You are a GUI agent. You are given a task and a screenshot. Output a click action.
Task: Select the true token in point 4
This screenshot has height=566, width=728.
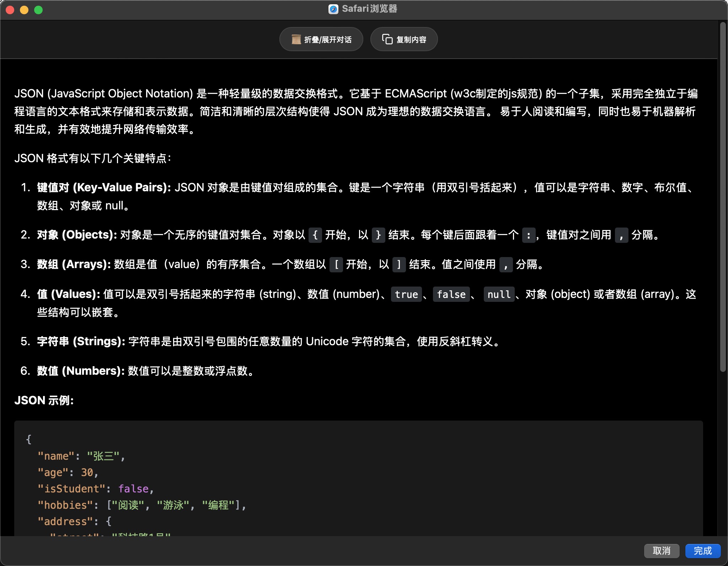(x=406, y=294)
